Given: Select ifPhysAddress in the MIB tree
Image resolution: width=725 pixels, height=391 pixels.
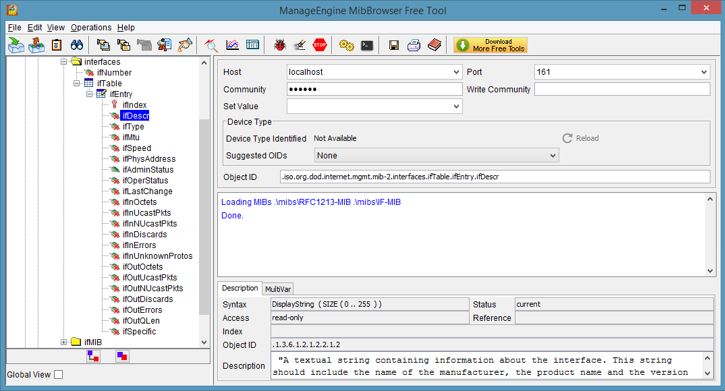Looking at the screenshot, I should (x=149, y=159).
